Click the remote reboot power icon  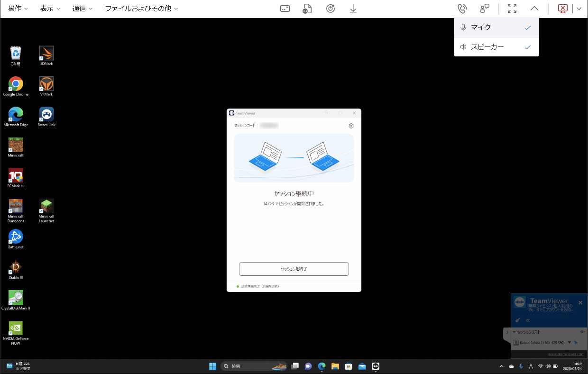(x=331, y=9)
